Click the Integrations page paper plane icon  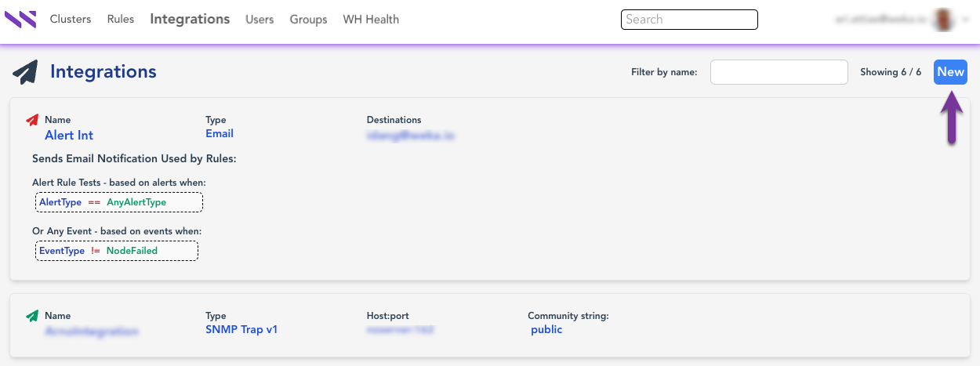click(x=25, y=72)
